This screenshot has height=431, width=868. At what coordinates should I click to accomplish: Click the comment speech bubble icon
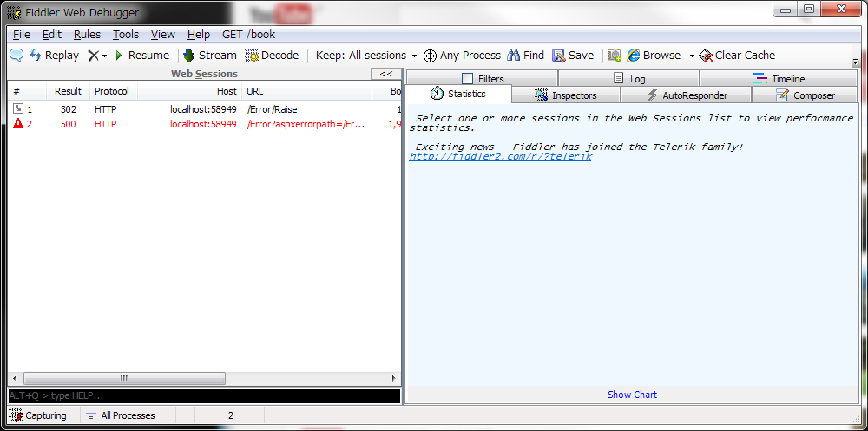[16, 56]
